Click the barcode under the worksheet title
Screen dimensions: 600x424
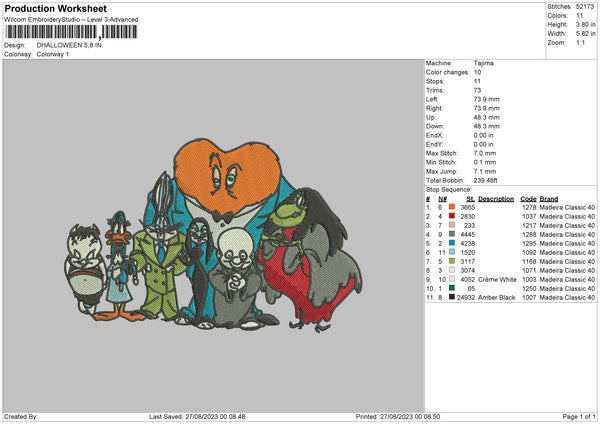click(72, 32)
